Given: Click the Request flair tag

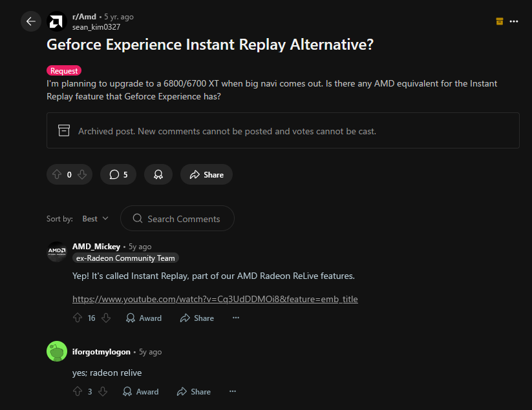Looking at the screenshot, I should tap(64, 70).
